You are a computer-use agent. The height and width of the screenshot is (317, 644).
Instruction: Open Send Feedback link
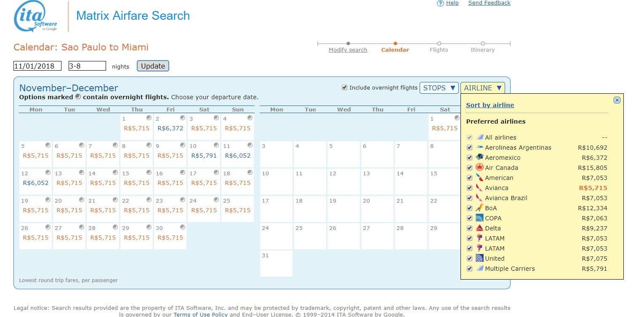tap(490, 3)
